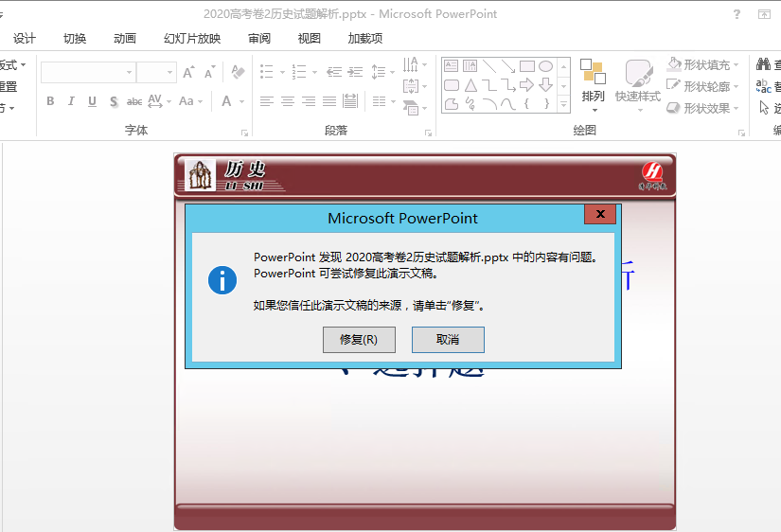Open the 快速样式 quick styles gallery

(x=638, y=86)
